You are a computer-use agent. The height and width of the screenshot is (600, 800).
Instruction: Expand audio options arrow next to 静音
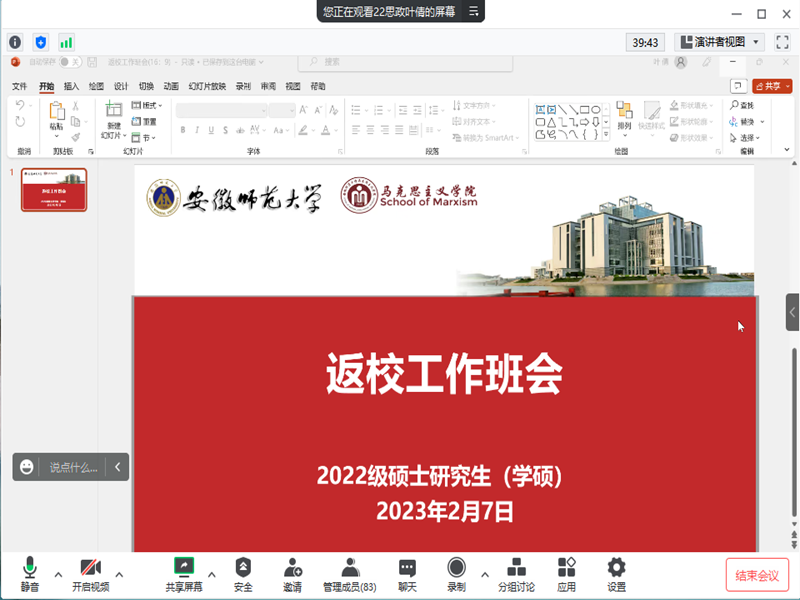click(58, 574)
